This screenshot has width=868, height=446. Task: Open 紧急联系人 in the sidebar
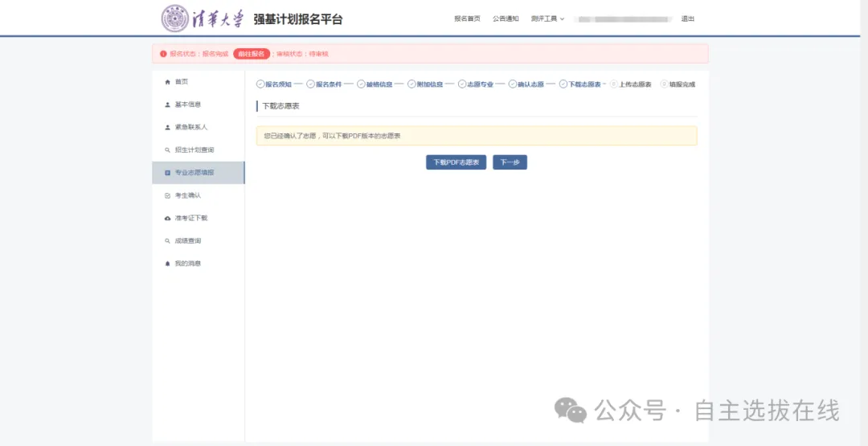[x=190, y=127]
